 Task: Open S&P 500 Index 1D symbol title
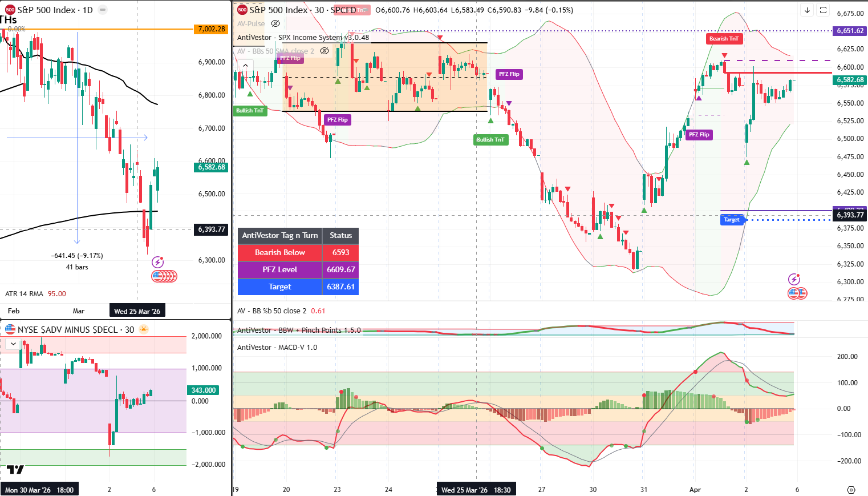55,10
